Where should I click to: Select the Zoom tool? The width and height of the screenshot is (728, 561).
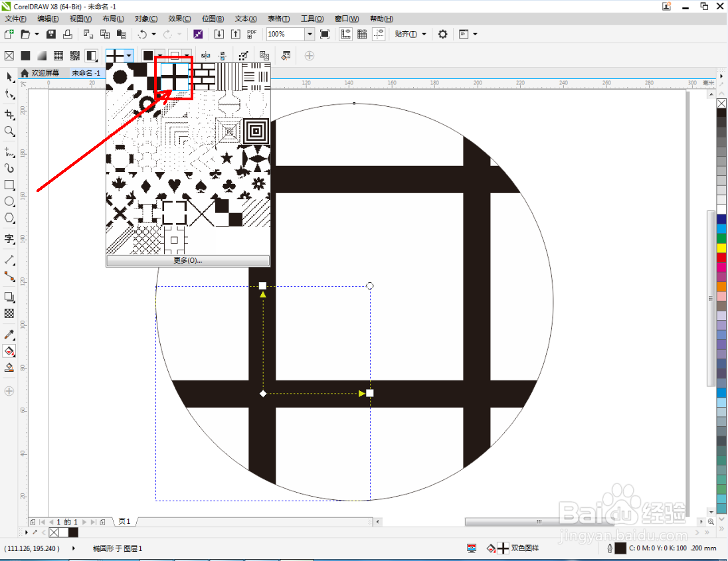click(x=9, y=131)
